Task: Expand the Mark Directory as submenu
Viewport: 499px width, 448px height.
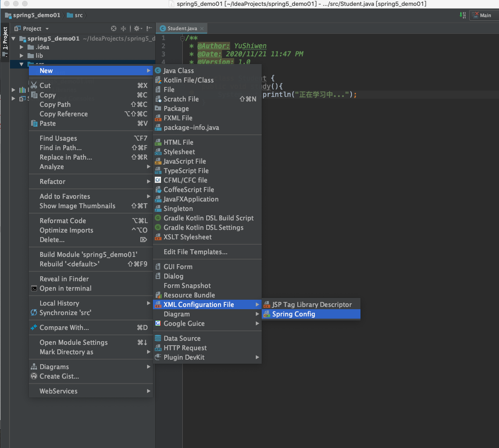Action: tap(91, 352)
